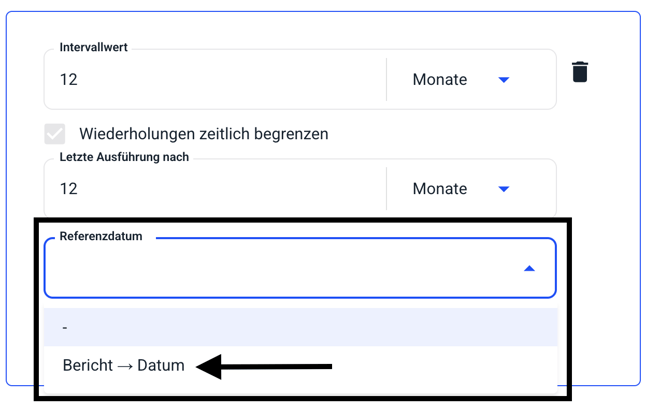Click inside the empty Referenzdatum field
This screenshot has height=410, width=660.
[x=280, y=269]
